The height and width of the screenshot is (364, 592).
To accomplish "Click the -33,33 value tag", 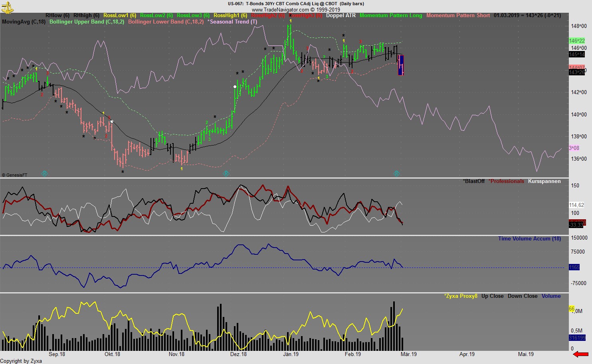I will point(576,225).
